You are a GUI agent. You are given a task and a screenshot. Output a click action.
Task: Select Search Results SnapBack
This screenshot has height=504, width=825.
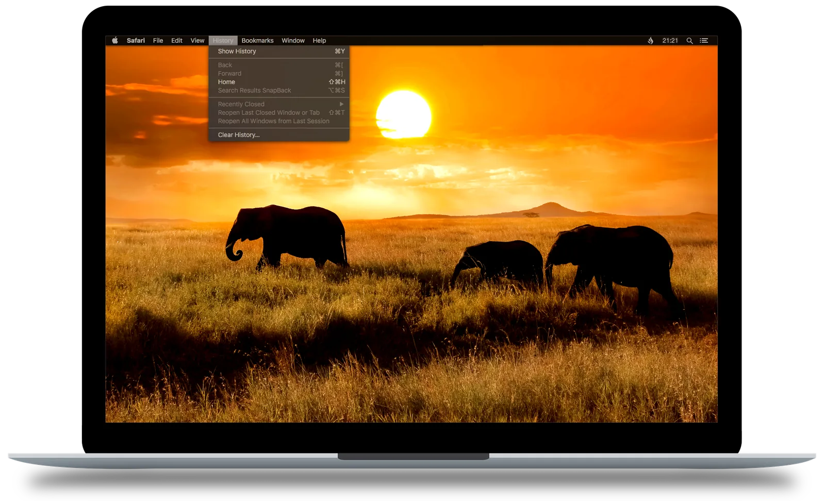click(279, 90)
